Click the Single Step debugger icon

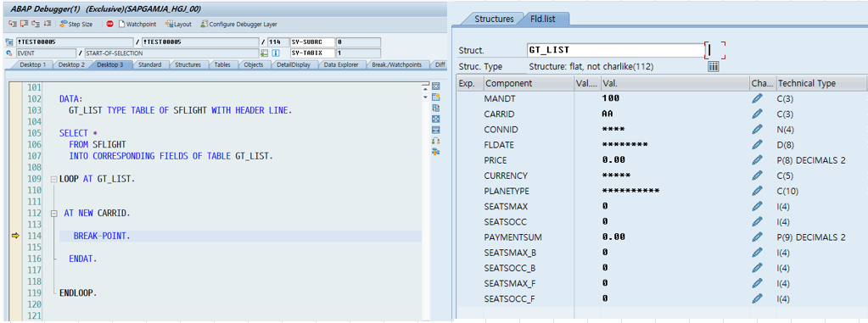click(12, 25)
